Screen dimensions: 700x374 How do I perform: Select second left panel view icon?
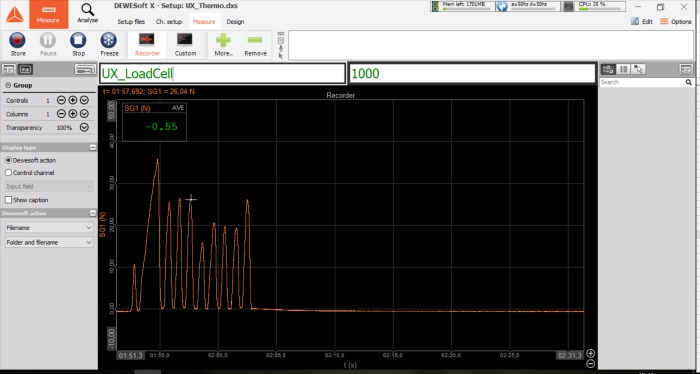pyautogui.click(x=26, y=69)
